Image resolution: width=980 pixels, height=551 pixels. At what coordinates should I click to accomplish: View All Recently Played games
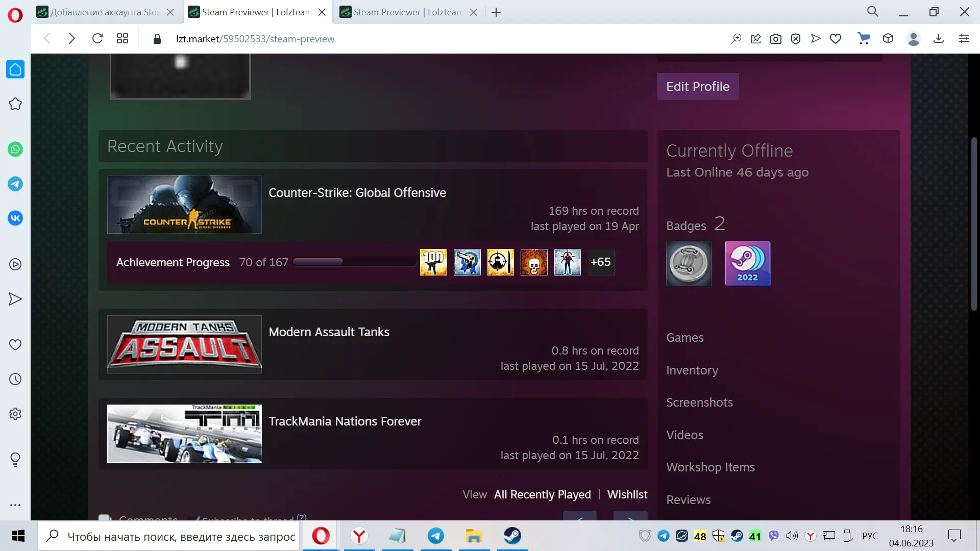point(543,494)
